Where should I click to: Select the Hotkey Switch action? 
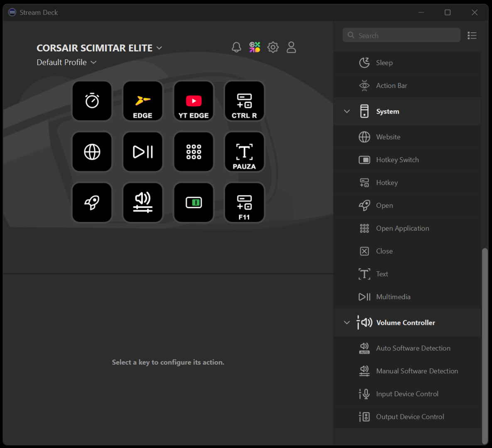click(x=397, y=160)
